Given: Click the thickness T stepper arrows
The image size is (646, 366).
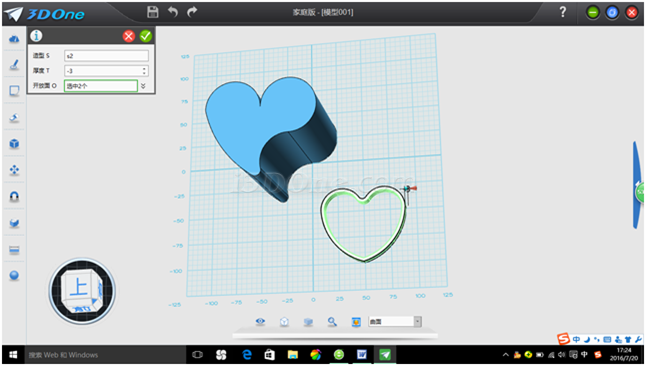Looking at the screenshot, I should click(x=144, y=71).
